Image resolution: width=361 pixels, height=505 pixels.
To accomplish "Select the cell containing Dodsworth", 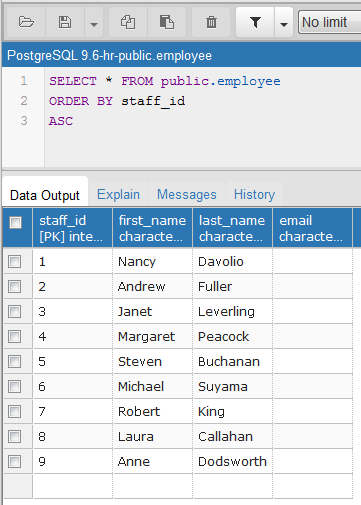I will pyautogui.click(x=232, y=461).
